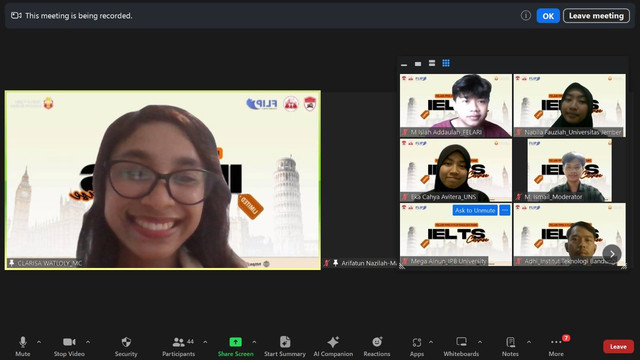Screen dimensions: 640x360
Task: Mute the microphone in Zoom toolbar
Action: tap(23, 347)
